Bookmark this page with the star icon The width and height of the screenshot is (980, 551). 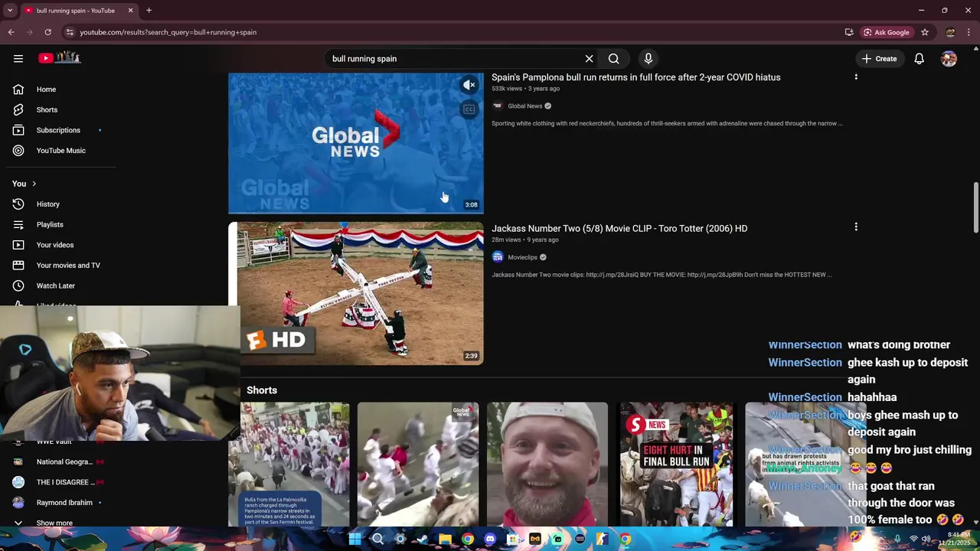tap(925, 32)
